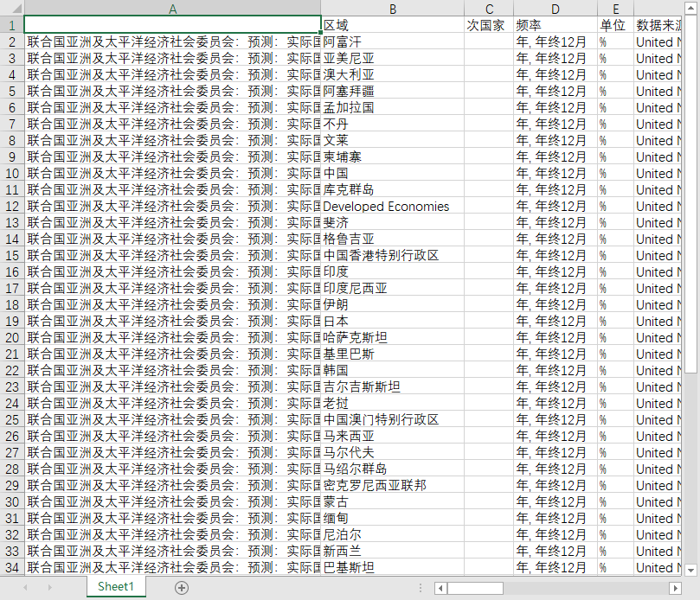Screen dimensions: 700x600
Task: Click cell '韩国'
Action: click(x=393, y=370)
